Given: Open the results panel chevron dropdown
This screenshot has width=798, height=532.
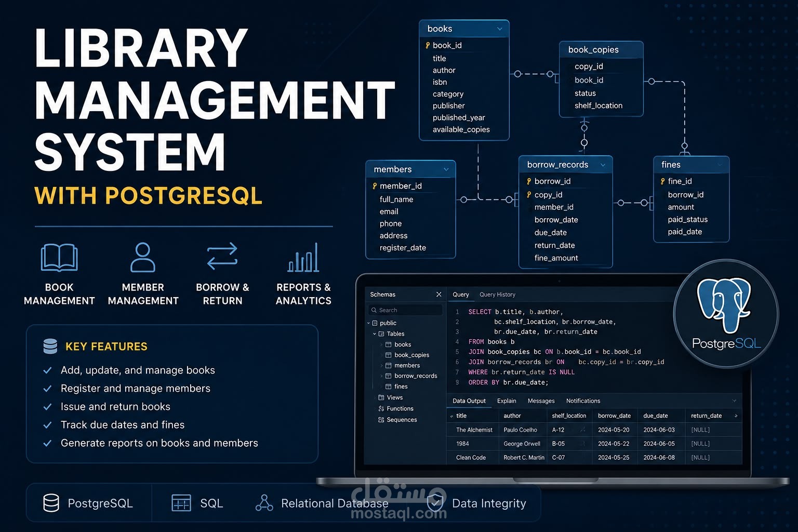Looking at the screenshot, I should click(x=734, y=401).
